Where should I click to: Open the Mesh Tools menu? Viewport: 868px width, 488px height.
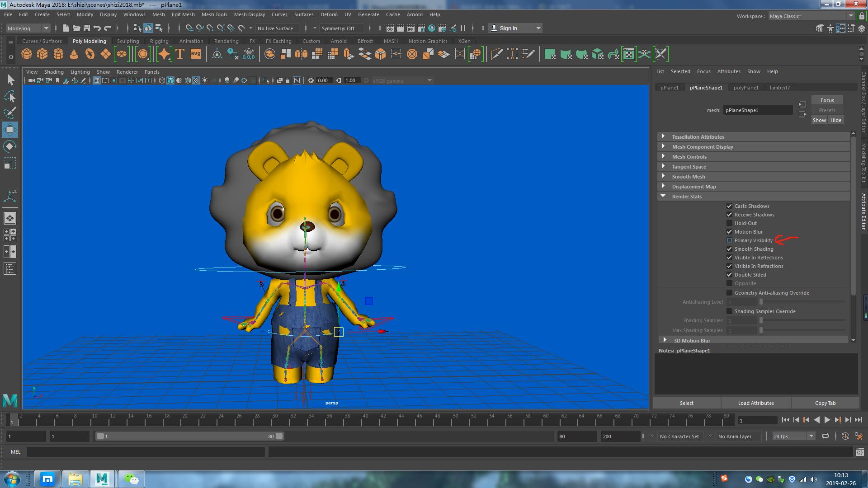pyautogui.click(x=214, y=14)
